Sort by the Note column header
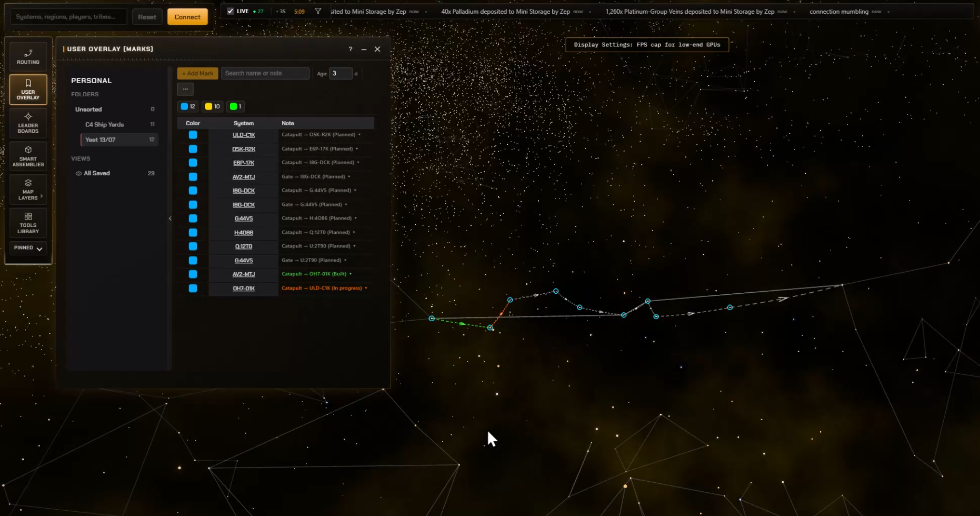Image resolution: width=980 pixels, height=516 pixels. click(x=288, y=123)
